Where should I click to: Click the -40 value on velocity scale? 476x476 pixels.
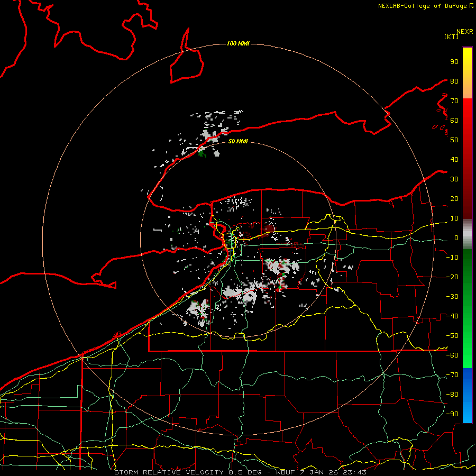click(452, 316)
